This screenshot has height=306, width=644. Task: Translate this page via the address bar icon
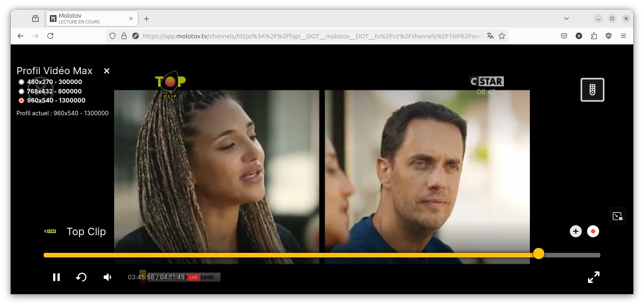pyautogui.click(x=490, y=36)
